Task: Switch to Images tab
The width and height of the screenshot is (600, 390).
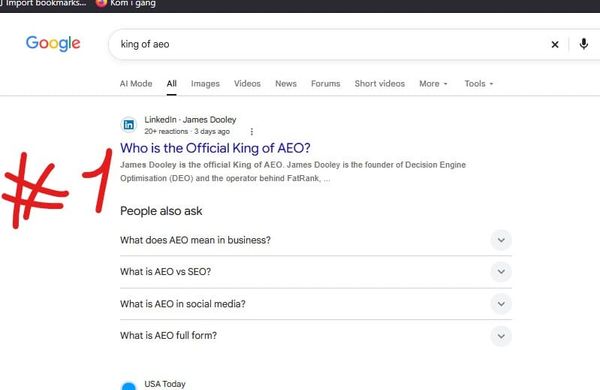Action: tap(205, 83)
